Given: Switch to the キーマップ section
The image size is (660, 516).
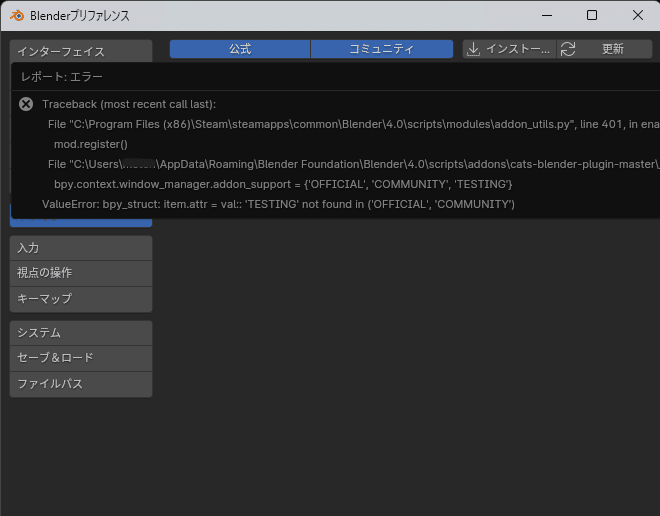Looking at the screenshot, I should point(81,299).
